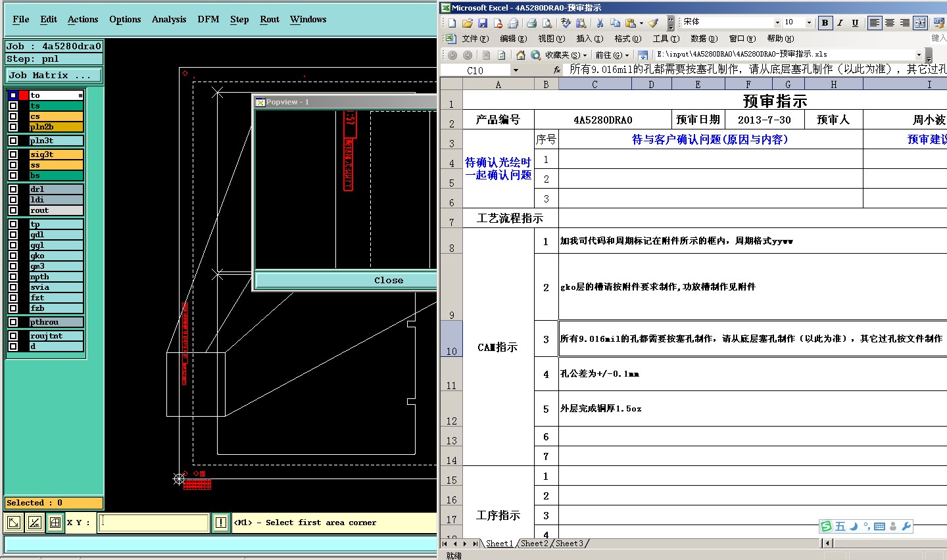Click the wrench icon on IME toolbar
Image resolution: width=947 pixels, height=560 pixels.
coord(906,526)
